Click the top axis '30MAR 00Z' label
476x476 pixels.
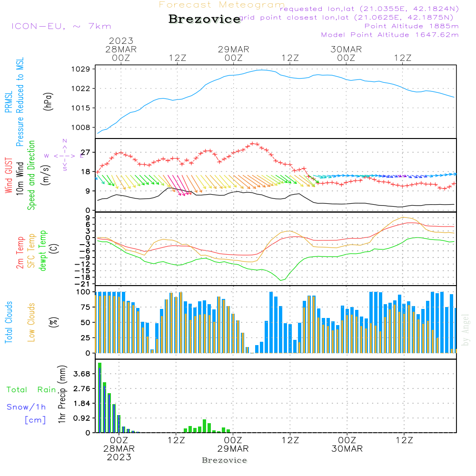tap(346, 53)
